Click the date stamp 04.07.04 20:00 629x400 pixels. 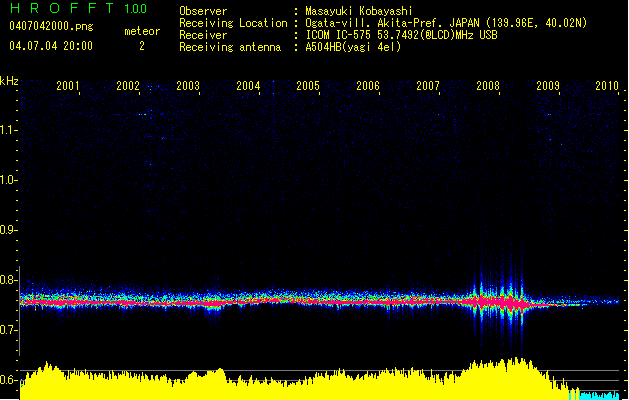click(x=51, y=46)
